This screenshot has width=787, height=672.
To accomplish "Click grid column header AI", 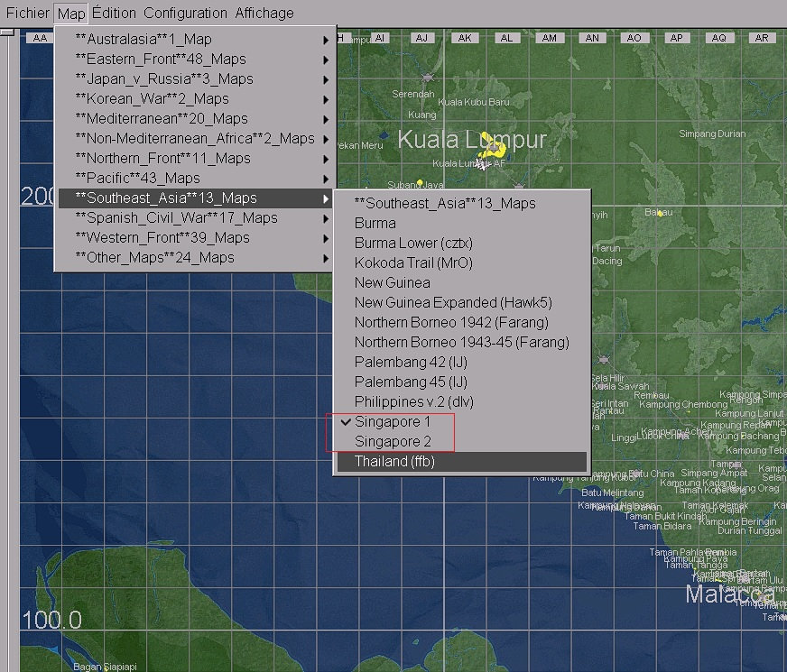I will 379,38.
